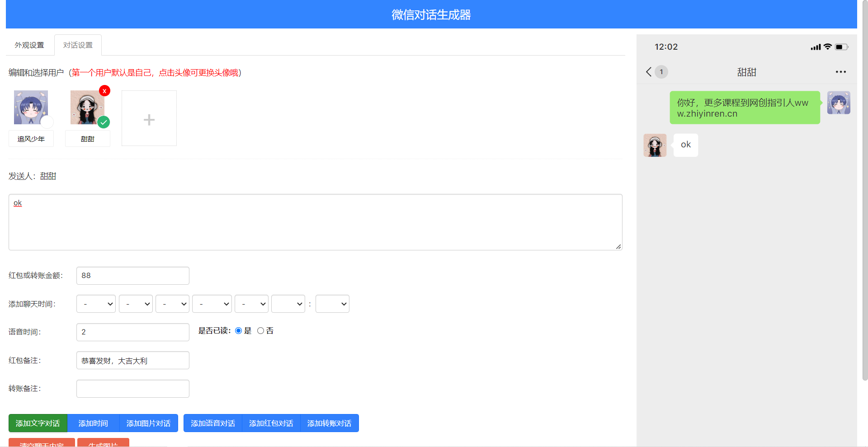Open the minute dropdown after the colon

332,304
